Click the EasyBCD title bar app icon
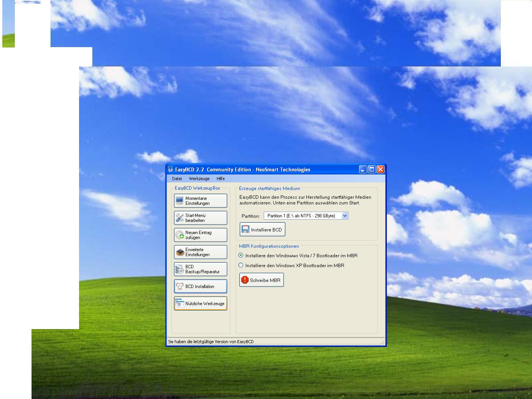Image resolution: width=532 pixels, height=399 pixels. 171,169
